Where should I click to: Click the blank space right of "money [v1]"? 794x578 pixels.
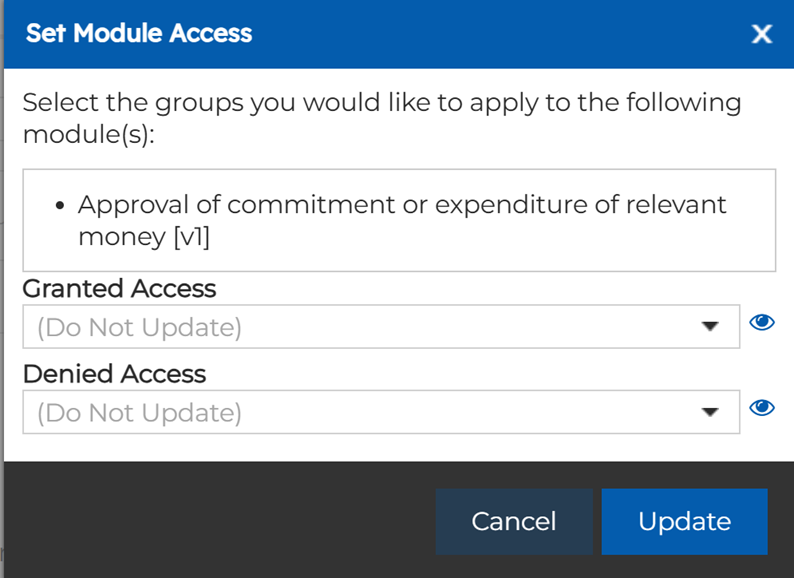pos(500,238)
